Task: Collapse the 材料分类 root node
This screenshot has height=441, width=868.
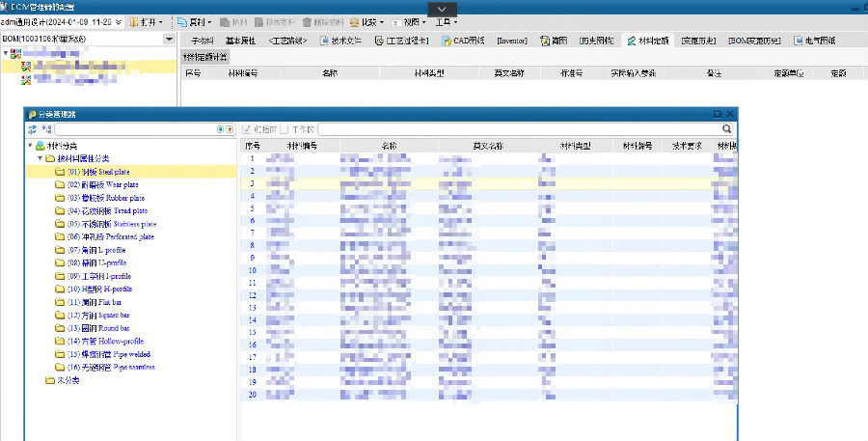Action: [x=30, y=146]
